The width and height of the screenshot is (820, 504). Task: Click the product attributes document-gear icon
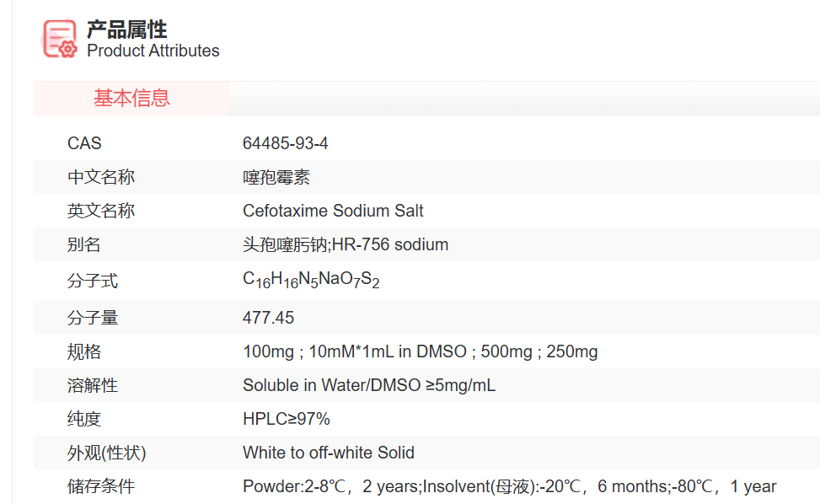(61, 39)
